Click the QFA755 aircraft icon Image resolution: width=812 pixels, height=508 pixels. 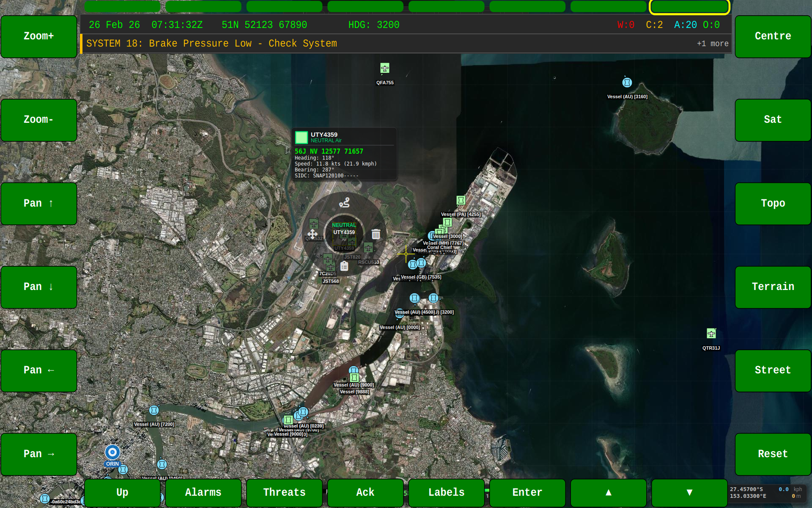tap(384, 68)
